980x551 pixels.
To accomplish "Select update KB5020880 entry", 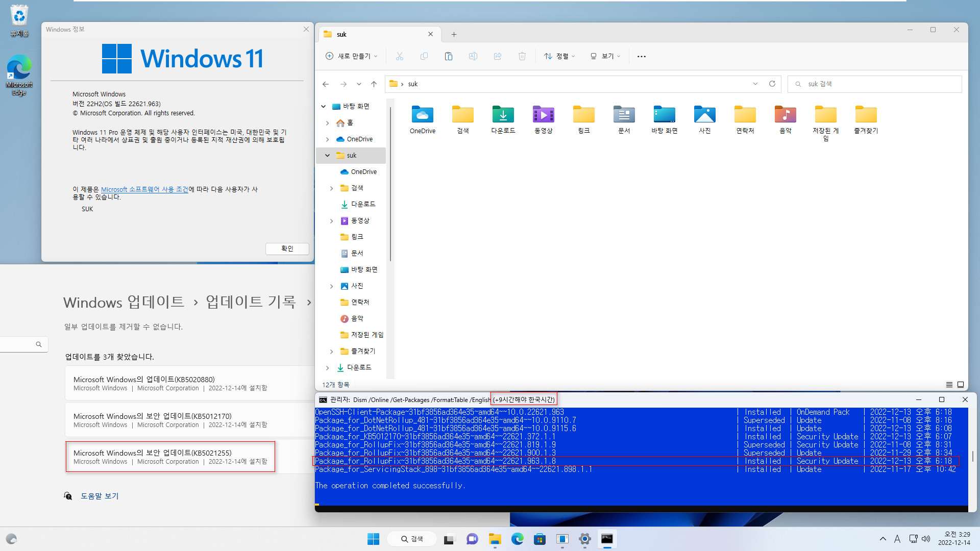I will [190, 383].
